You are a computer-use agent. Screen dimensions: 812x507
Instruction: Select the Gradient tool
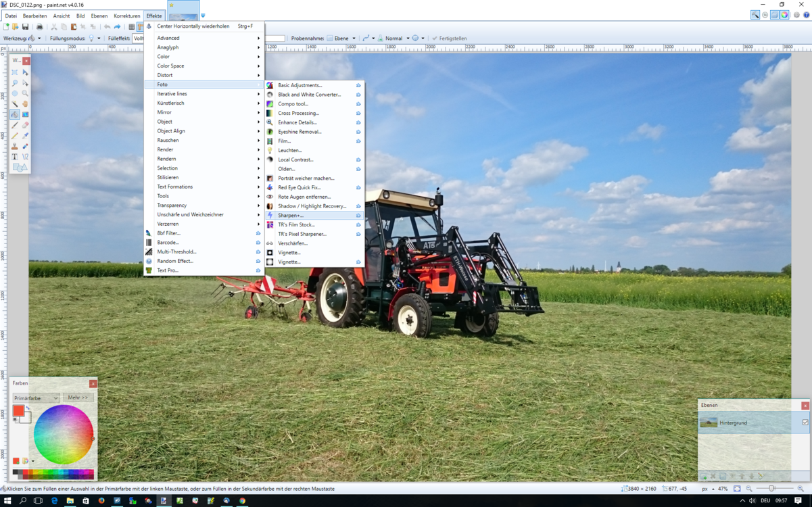tap(25, 114)
